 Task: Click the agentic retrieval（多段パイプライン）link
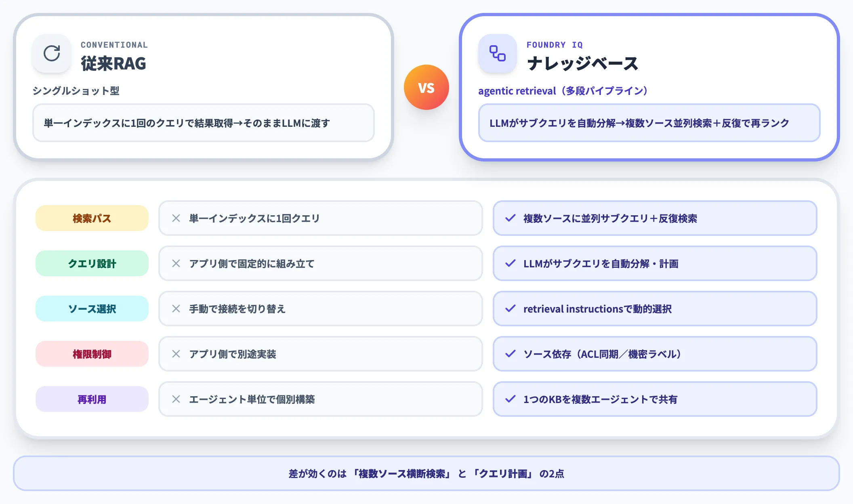pyautogui.click(x=563, y=91)
